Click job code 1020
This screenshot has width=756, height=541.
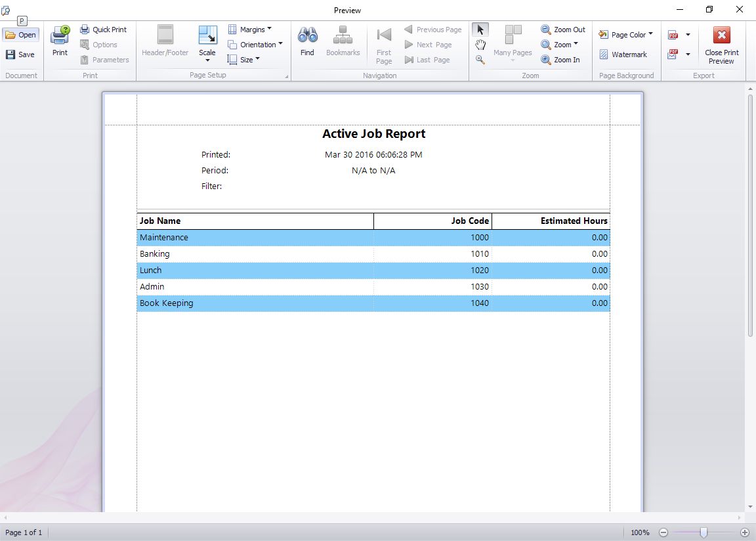pyautogui.click(x=480, y=270)
